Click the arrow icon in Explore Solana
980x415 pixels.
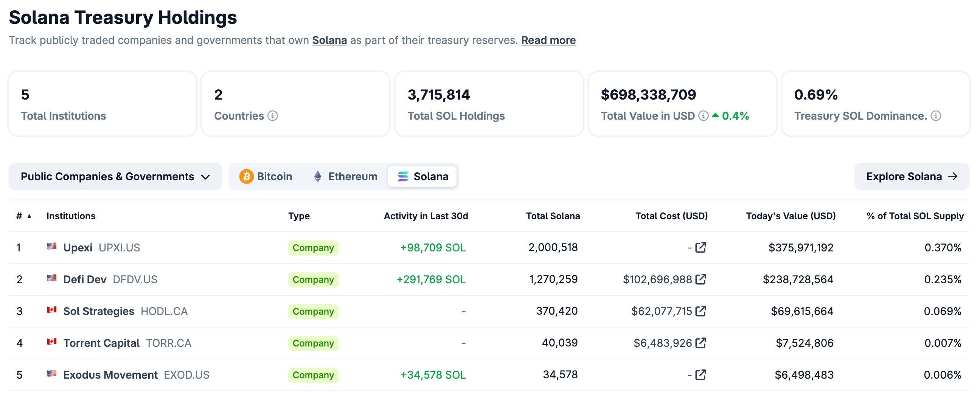click(x=953, y=176)
